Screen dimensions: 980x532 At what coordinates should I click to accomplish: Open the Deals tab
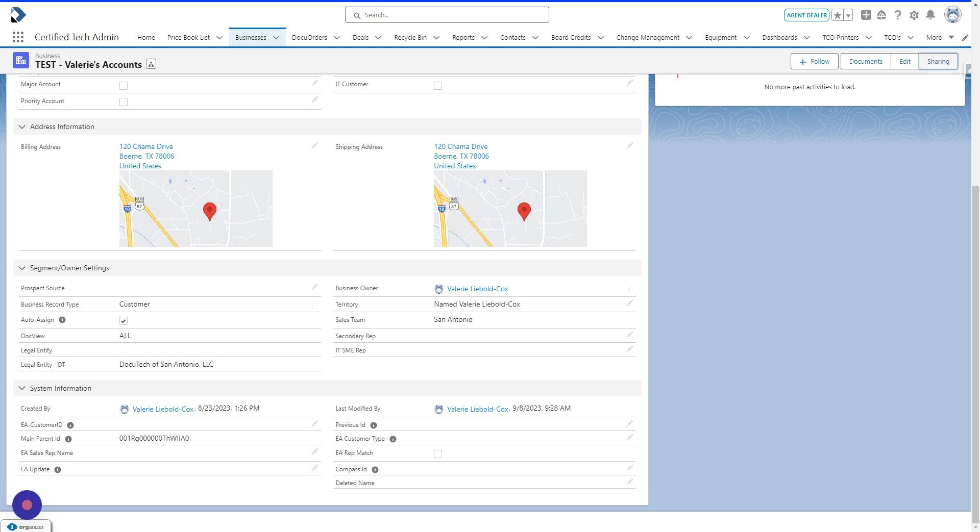[x=360, y=37]
